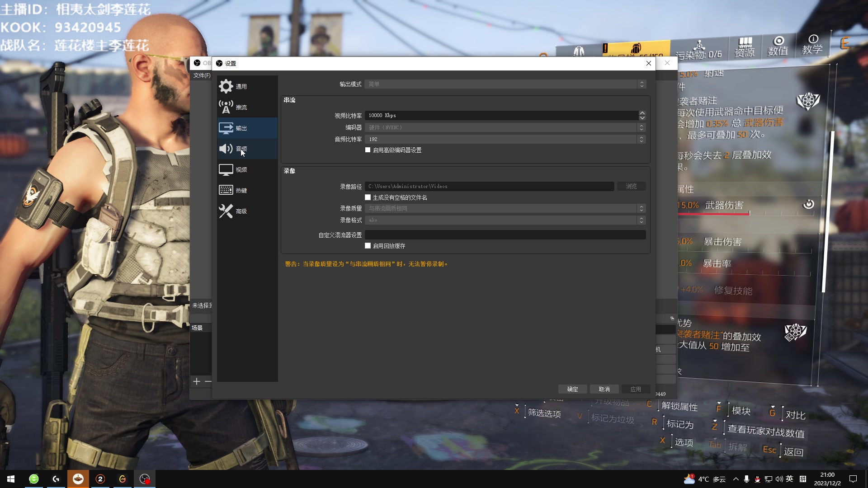The image size is (868, 488).
Task: Open the 输出模式 dropdown
Action: (505, 84)
